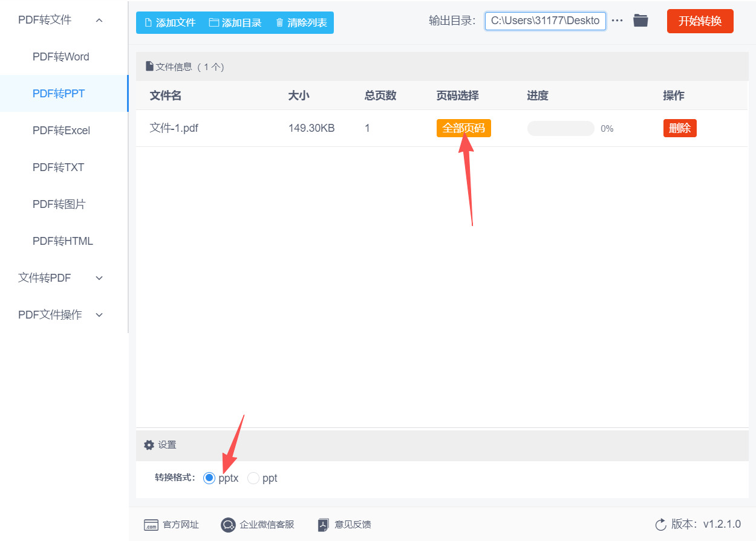The image size is (756, 541).
Task: Click the output directory path field
Action: point(546,21)
